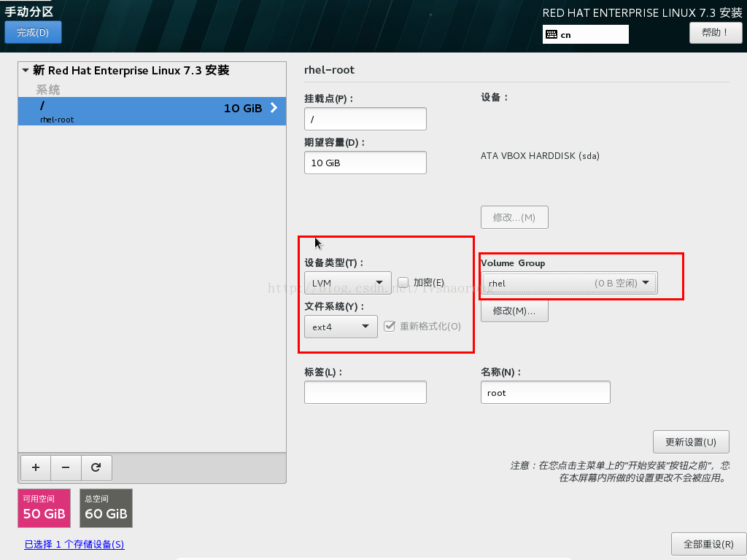
Task: Click the pink 可用空间 50 GiB box
Action: pos(44,508)
